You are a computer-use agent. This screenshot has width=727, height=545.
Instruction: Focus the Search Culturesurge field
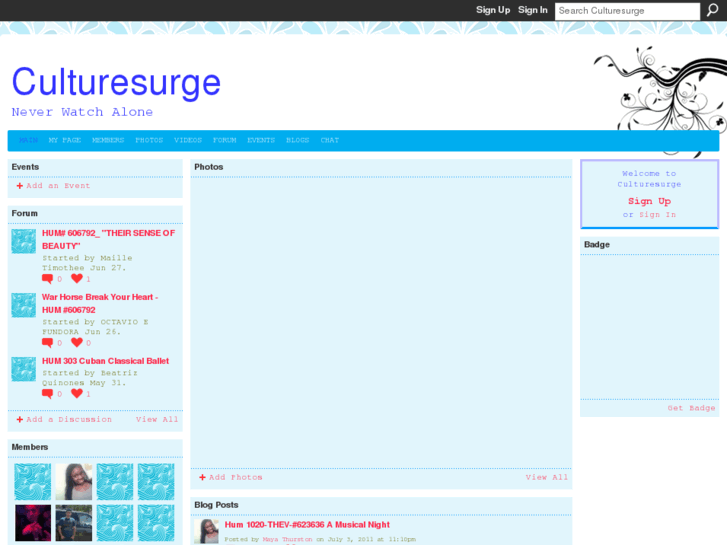[x=627, y=11]
